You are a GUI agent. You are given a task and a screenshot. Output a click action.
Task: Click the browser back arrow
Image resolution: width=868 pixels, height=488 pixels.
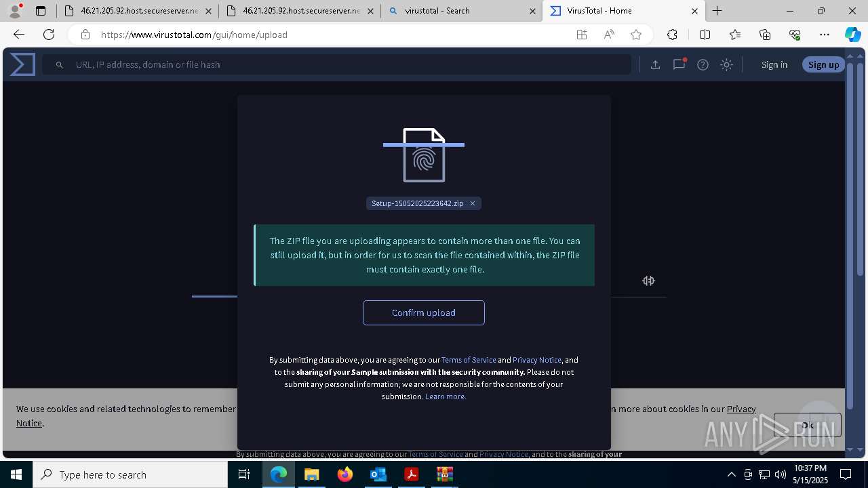19,35
